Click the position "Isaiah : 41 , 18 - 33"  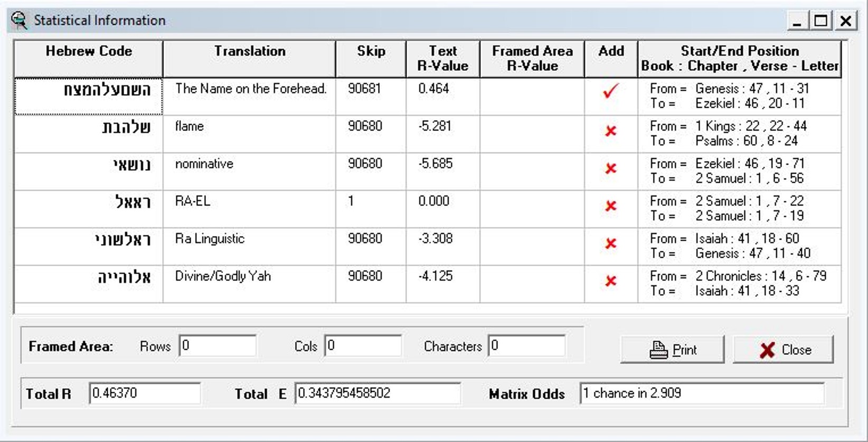(x=748, y=291)
